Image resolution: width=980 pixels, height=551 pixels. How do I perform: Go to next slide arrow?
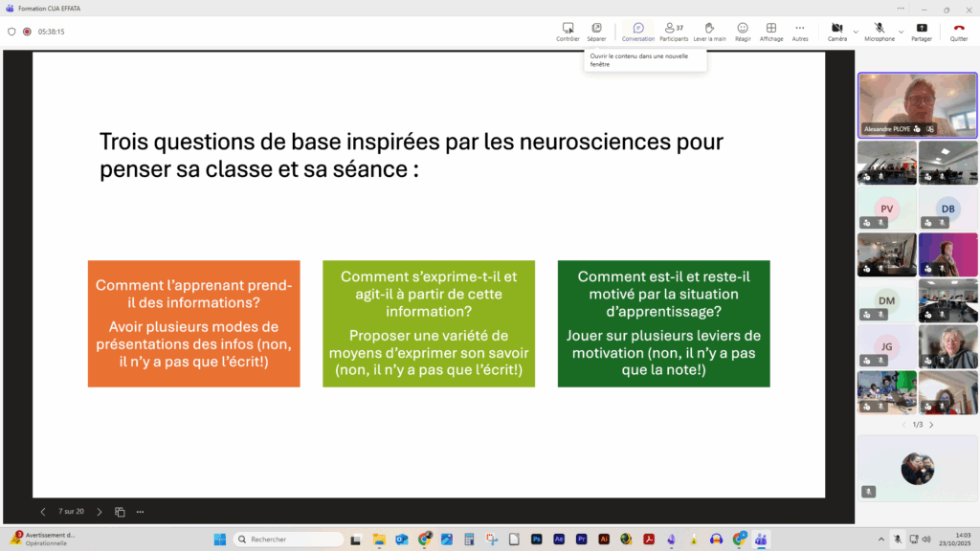click(x=99, y=512)
